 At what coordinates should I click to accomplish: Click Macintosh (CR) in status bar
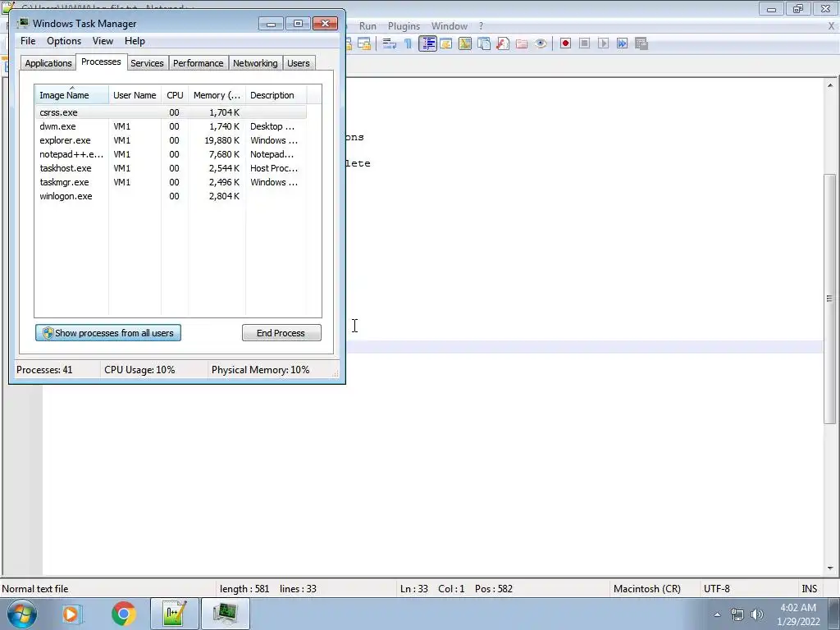(x=647, y=589)
